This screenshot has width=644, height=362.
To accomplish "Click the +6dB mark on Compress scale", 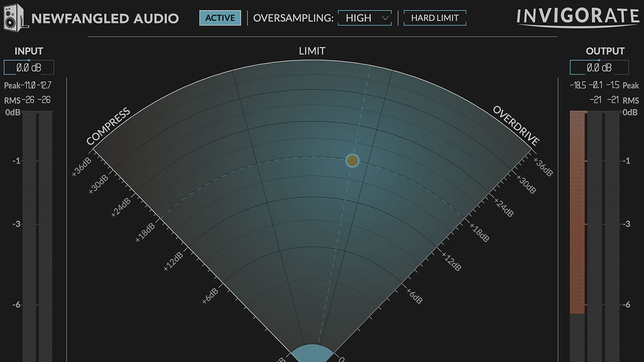I will tap(210, 295).
